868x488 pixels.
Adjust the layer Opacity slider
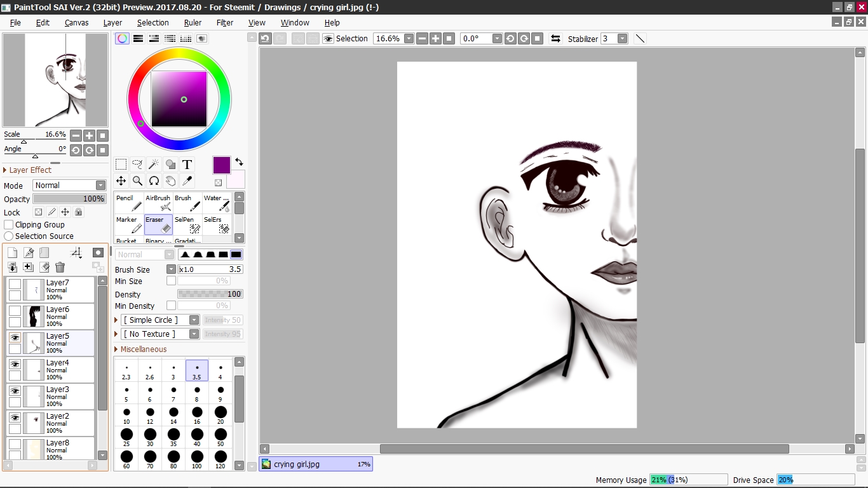coord(69,199)
